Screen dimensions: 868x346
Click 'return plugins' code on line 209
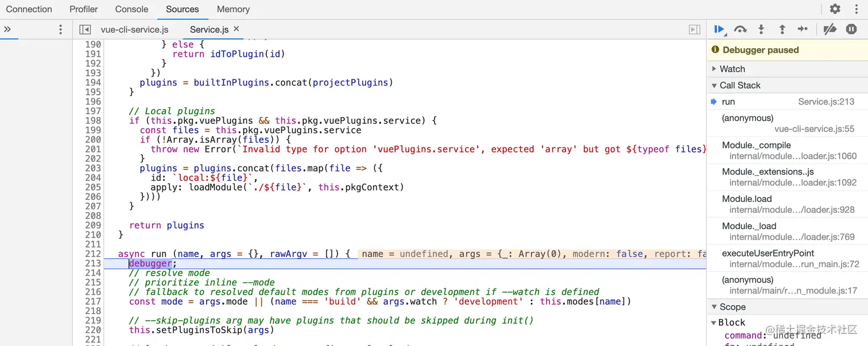coord(166,226)
